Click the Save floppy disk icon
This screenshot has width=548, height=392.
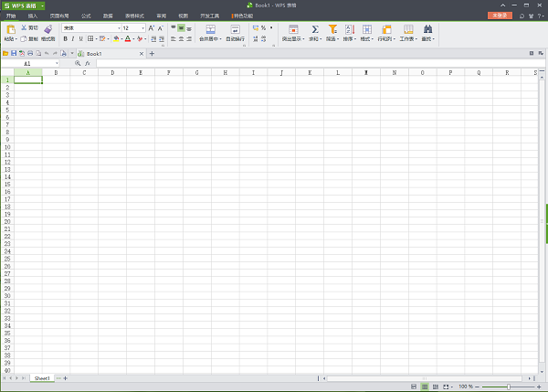tap(14, 54)
